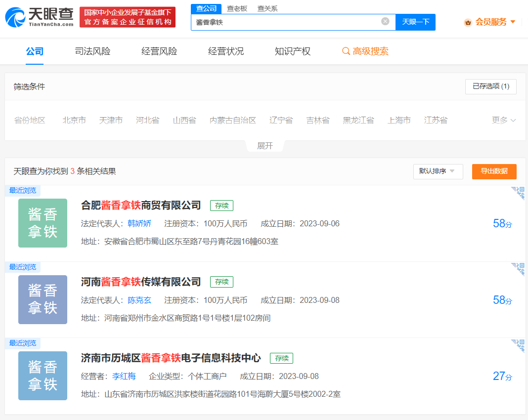Open the 默认排序 sorting dropdown
This screenshot has height=420, width=528.
click(x=437, y=171)
